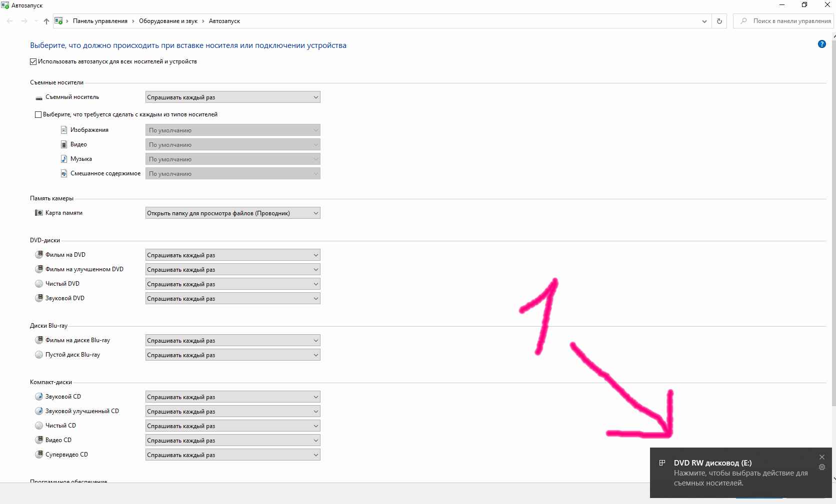Screen dimensions: 836x504
Task: Open Help with the blue question mark icon
Action: click(821, 44)
